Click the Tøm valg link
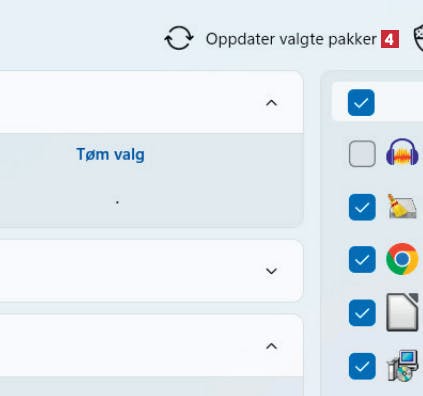Viewport: 423px width, 396px height. [x=110, y=154]
